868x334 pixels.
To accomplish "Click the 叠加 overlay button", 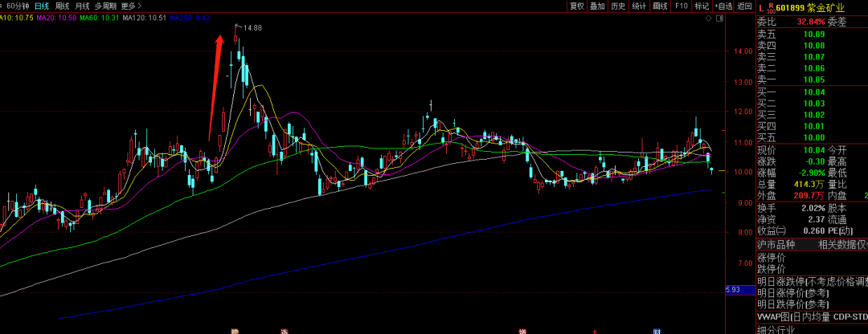I will tap(597, 6).
